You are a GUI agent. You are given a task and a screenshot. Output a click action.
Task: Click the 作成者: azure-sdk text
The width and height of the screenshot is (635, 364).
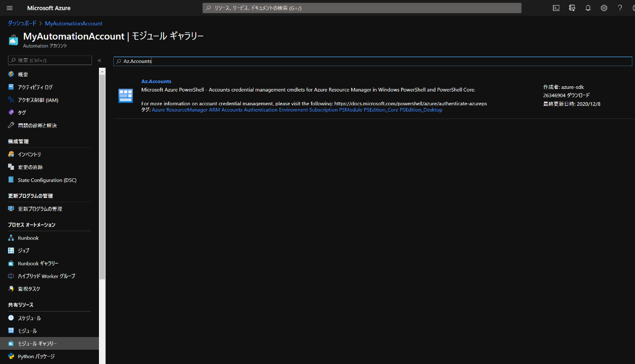pos(564,87)
